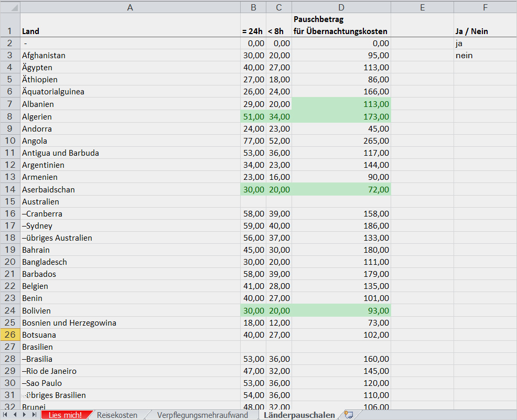Insert a new worksheet icon
The image size is (517, 420).
[349, 415]
